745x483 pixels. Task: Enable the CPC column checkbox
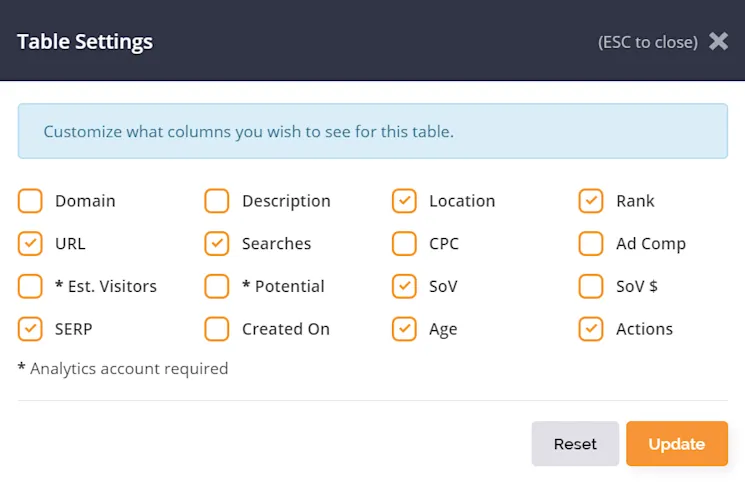(x=404, y=244)
